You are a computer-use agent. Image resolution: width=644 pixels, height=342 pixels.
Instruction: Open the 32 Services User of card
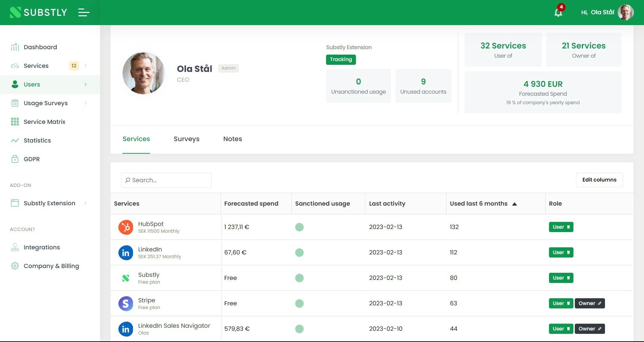pyautogui.click(x=503, y=50)
